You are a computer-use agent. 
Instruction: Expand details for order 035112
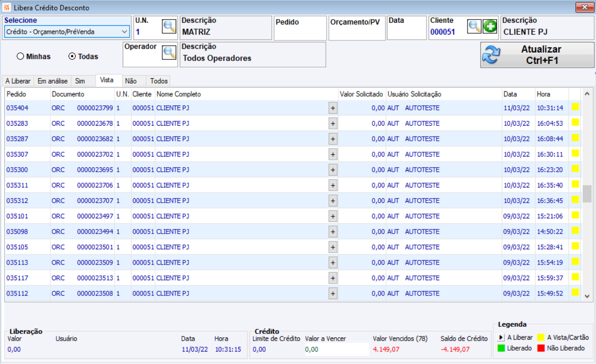pyautogui.click(x=333, y=294)
